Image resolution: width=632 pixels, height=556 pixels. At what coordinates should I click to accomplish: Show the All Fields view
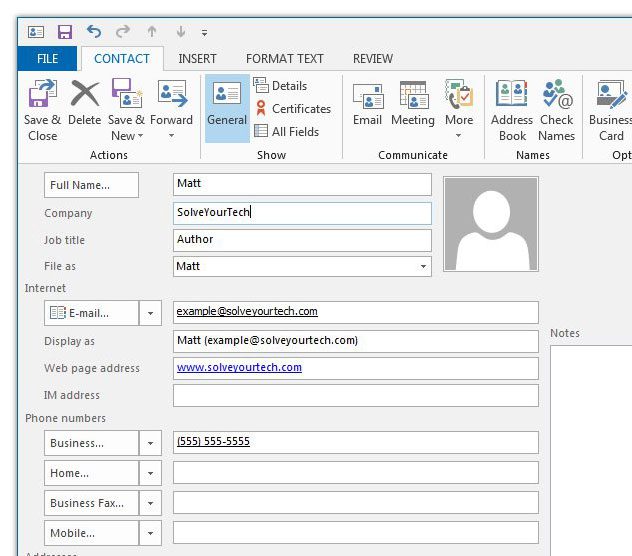pos(286,131)
